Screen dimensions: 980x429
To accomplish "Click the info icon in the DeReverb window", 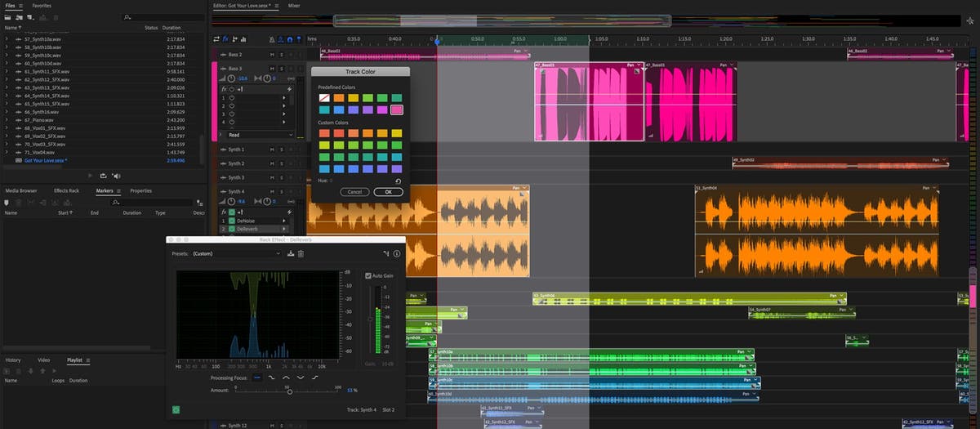I will (x=397, y=254).
